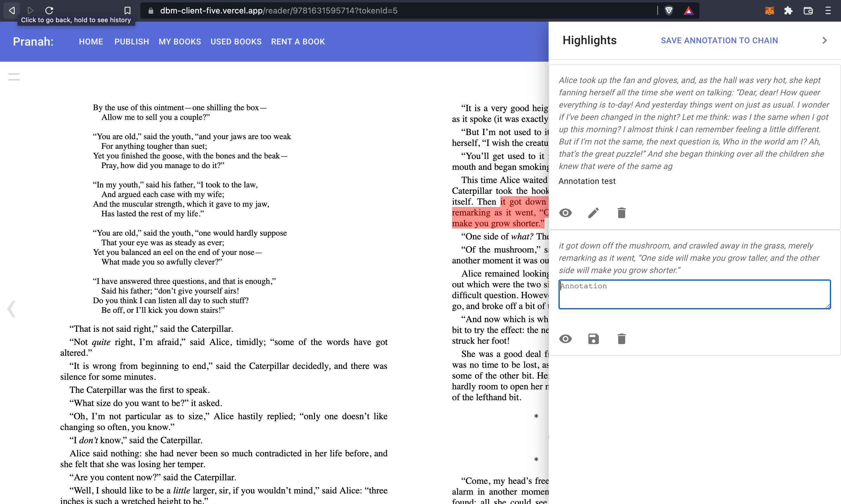Open the MetaMask fox extension

pos(769,11)
